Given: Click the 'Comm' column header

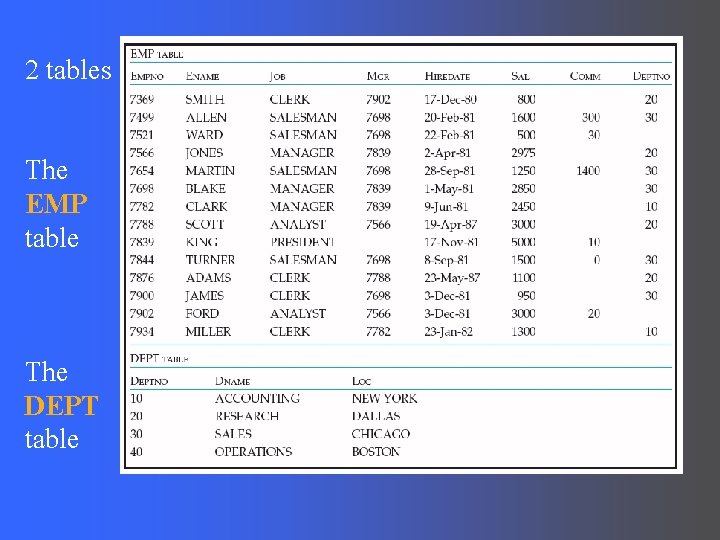Looking at the screenshot, I should [585, 76].
